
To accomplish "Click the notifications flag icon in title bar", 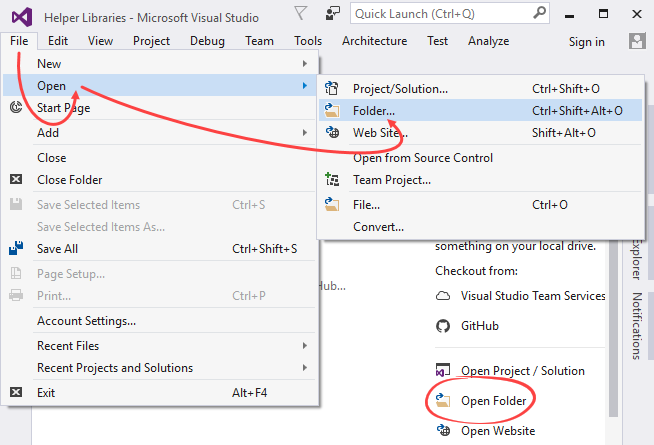I will 300,13.
